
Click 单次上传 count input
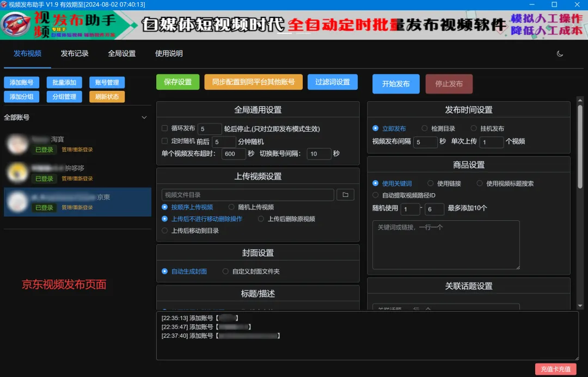[491, 142]
